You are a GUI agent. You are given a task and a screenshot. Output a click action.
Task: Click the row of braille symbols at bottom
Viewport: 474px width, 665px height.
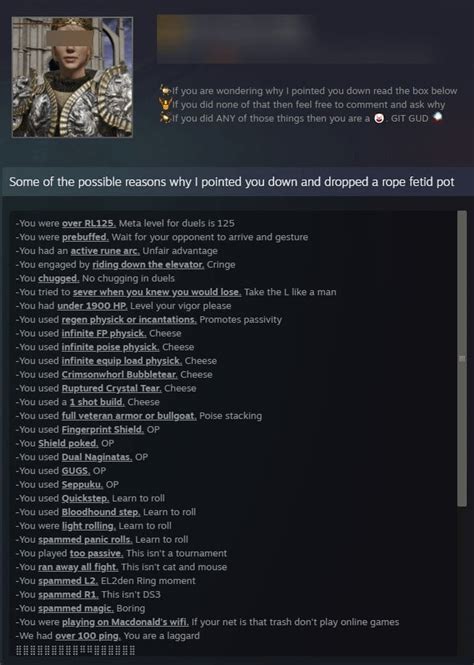coord(75,650)
